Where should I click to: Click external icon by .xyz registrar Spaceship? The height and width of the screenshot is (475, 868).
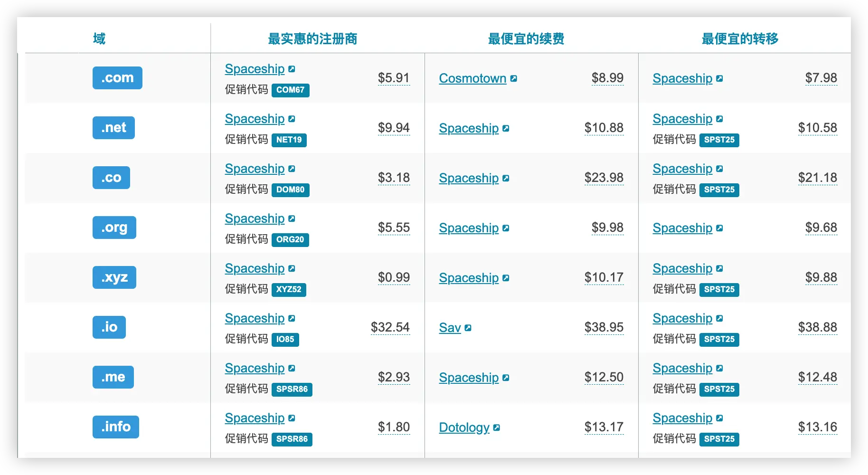point(292,268)
